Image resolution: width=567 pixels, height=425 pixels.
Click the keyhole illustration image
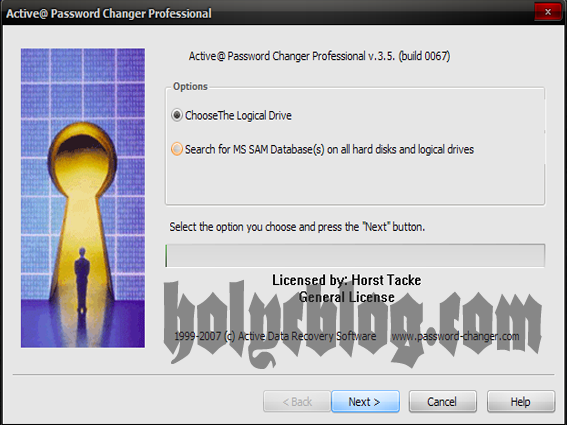coord(83,198)
